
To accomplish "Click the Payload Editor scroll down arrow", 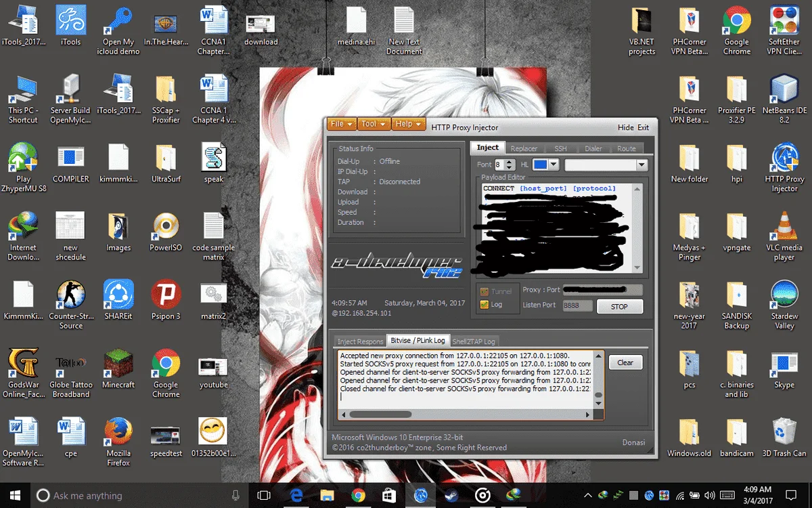I will point(636,268).
